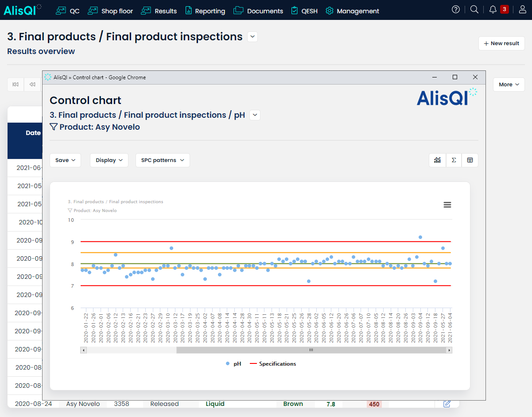Click the search magnifier in the top bar
The width and height of the screenshot is (532, 417).
tap(474, 9)
